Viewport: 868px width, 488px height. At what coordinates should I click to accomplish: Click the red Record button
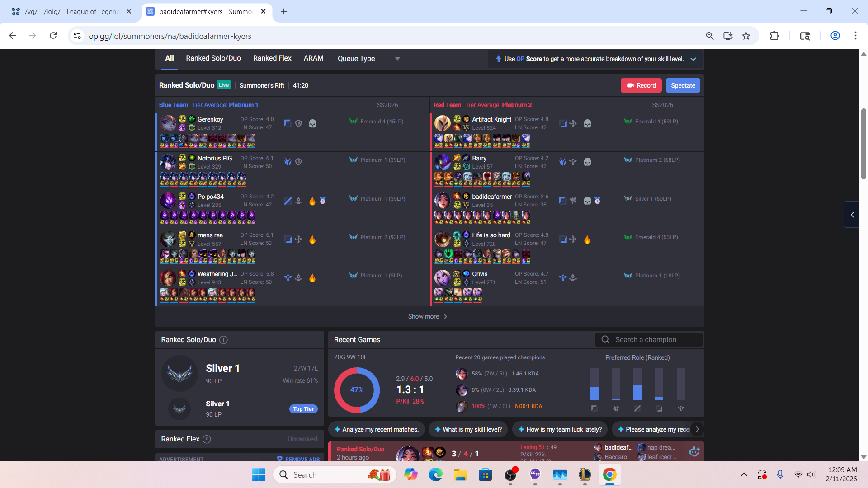(641, 85)
